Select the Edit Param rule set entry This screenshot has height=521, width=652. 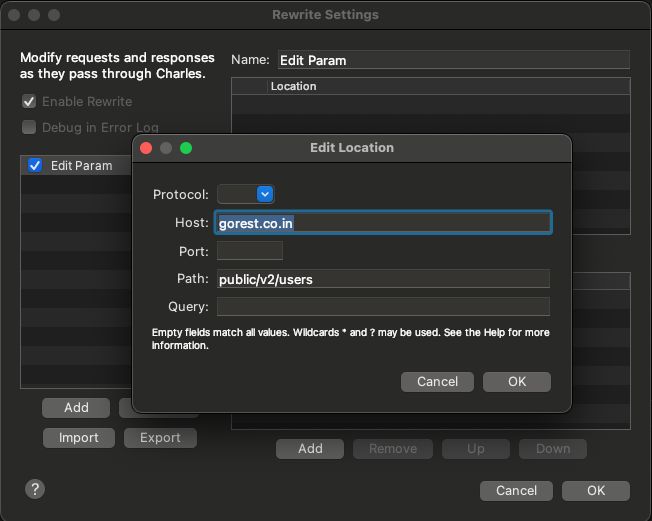(x=82, y=165)
